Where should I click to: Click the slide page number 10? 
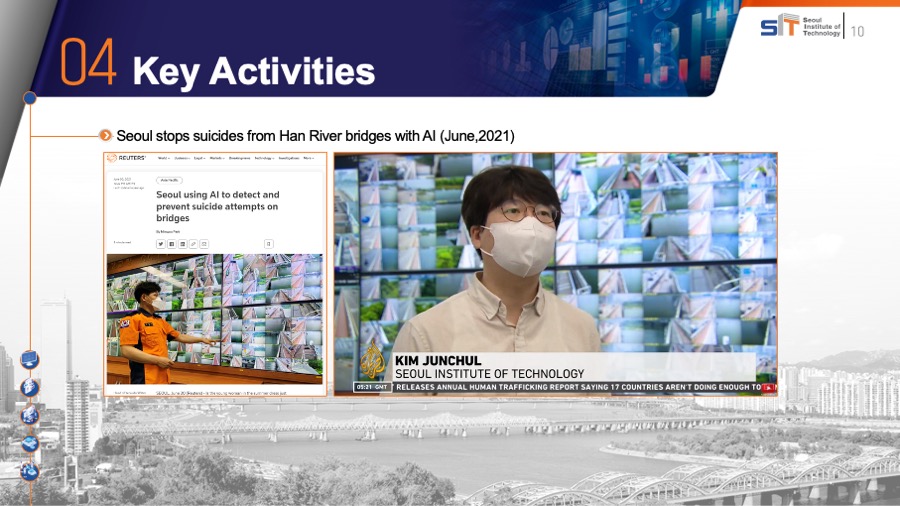(x=858, y=32)
